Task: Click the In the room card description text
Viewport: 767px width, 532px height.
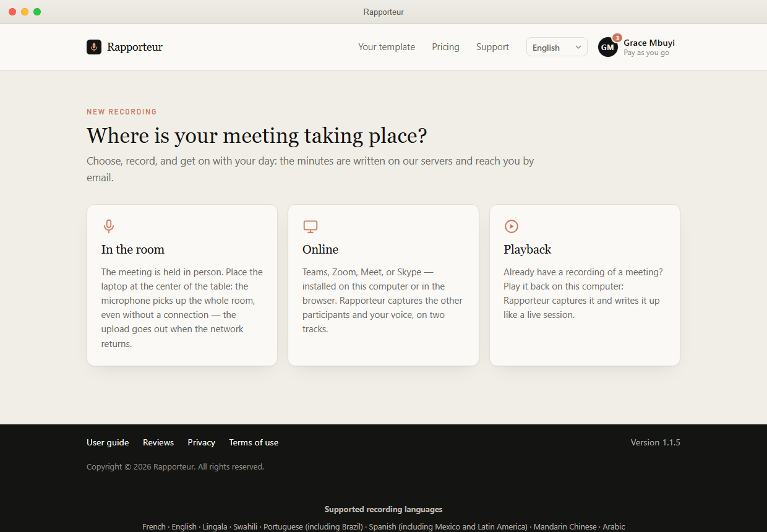Action: coord(182,308)
